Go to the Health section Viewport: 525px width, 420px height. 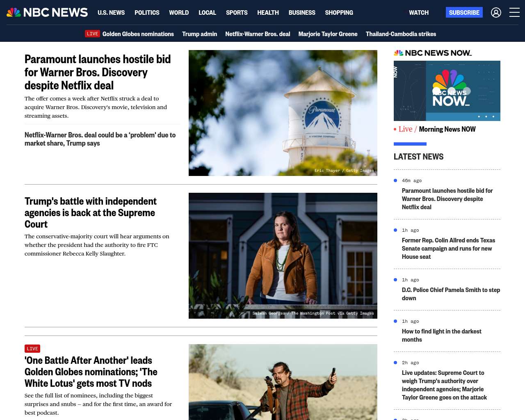coord(268,13)
